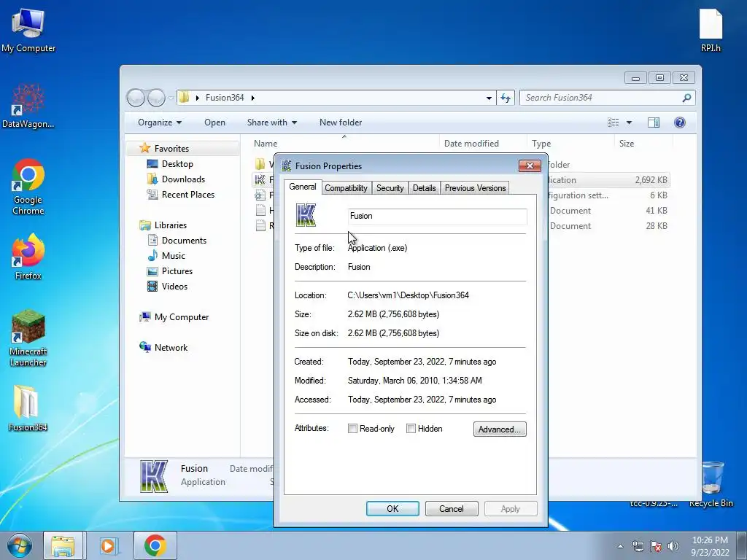Select Desktop under Favorites
747x560 pixels.
pyautogui.click(x=171, y=164)
